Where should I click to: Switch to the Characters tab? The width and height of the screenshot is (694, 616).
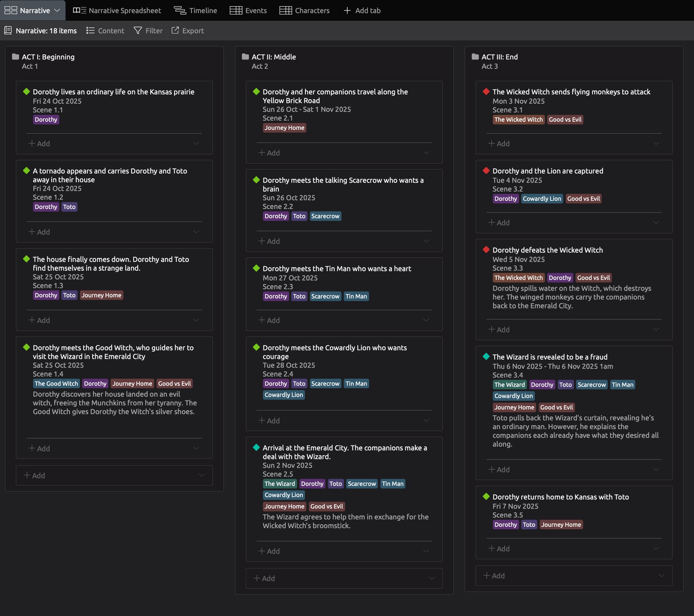[304, 10]
